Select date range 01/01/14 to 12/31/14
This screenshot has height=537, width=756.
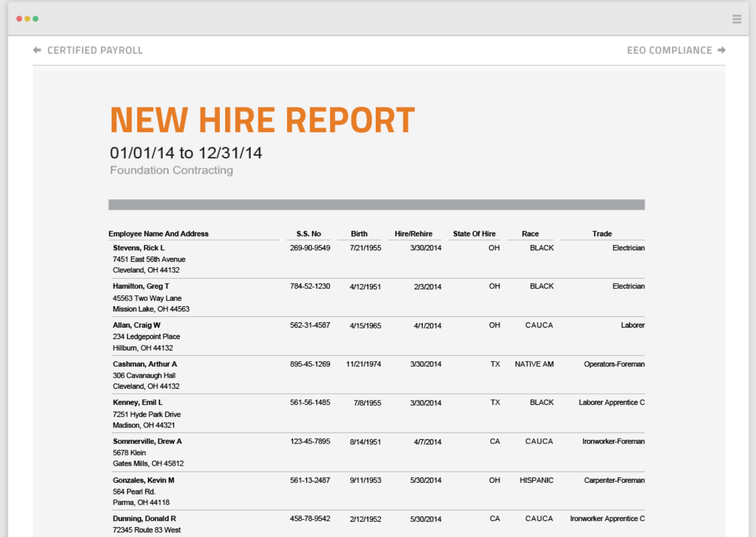(186, 153)
